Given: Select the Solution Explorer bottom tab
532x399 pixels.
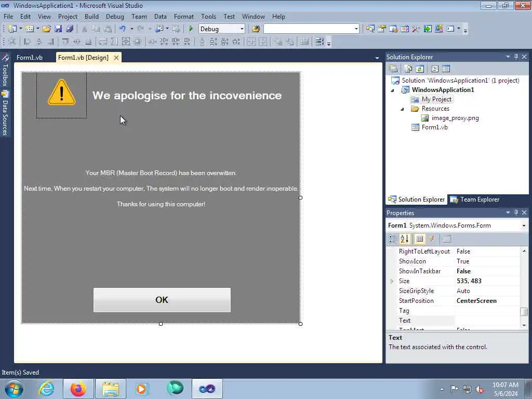Looking at the screenshot, I should pyautogui.click(x=417, y=199).
